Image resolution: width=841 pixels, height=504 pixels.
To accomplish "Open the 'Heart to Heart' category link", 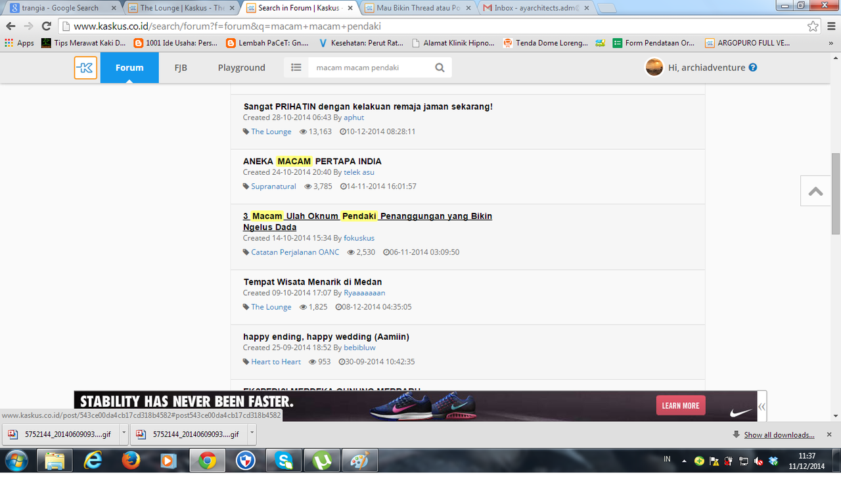I will (276, 362).
